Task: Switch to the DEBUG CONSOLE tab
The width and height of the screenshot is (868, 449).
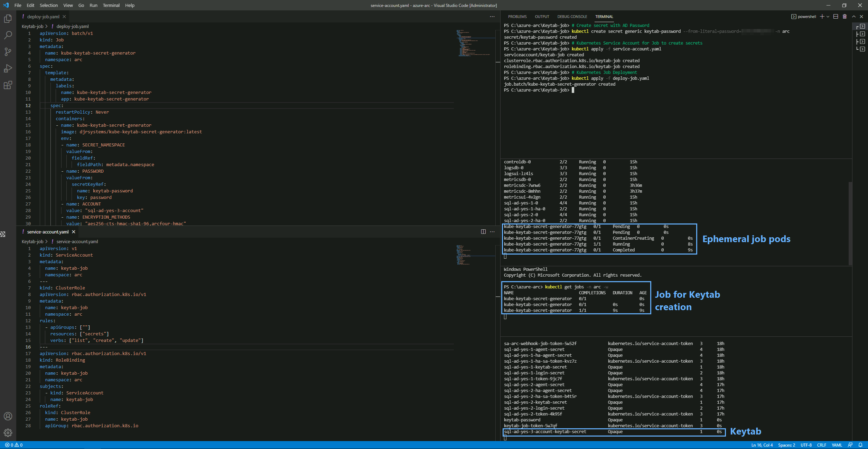Action: [572, 17]
